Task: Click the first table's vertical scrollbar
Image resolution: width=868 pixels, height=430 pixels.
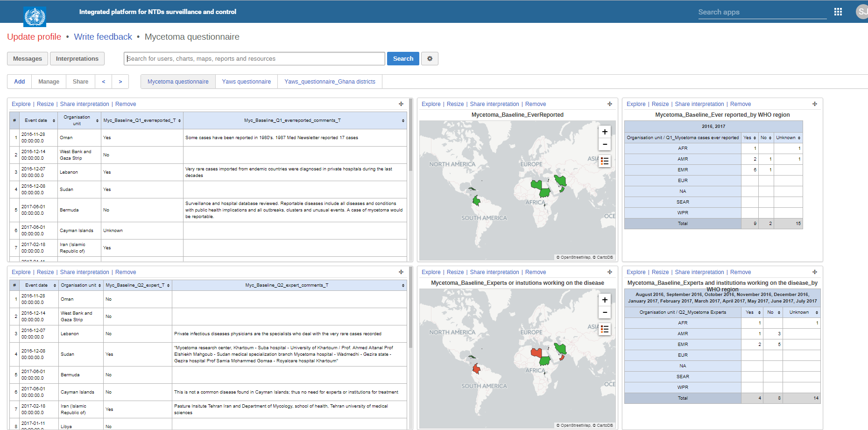Action: tap(410, 135)
